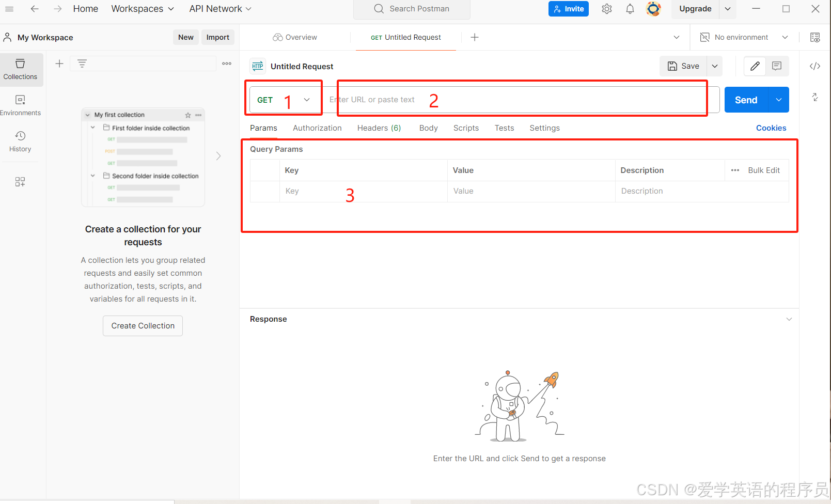Image resolution: width=831 pixels, height=504 pixels.
Task: Open the No environment selector
Action: (744, 37)
